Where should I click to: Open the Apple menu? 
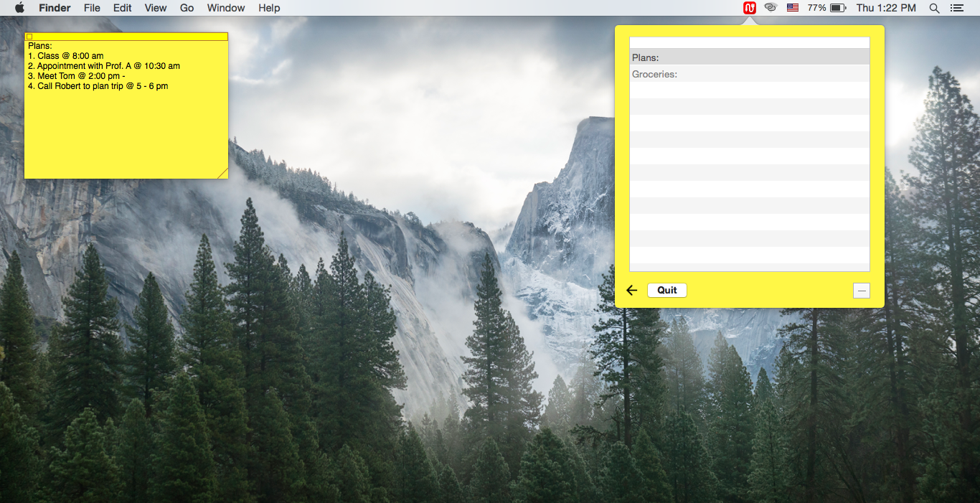[19, 8]
